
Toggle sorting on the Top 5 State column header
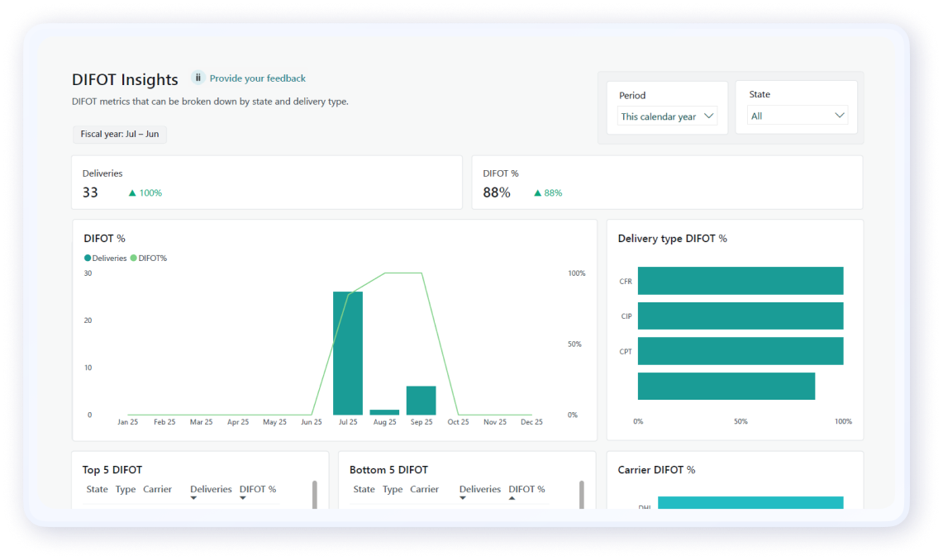click(x=97, y=489)
